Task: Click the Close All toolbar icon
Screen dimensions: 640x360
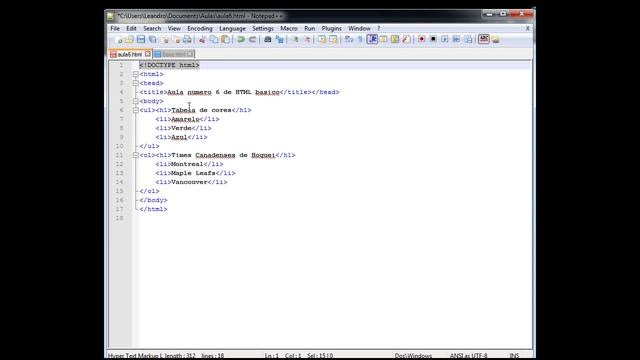Action: [176, 40]
